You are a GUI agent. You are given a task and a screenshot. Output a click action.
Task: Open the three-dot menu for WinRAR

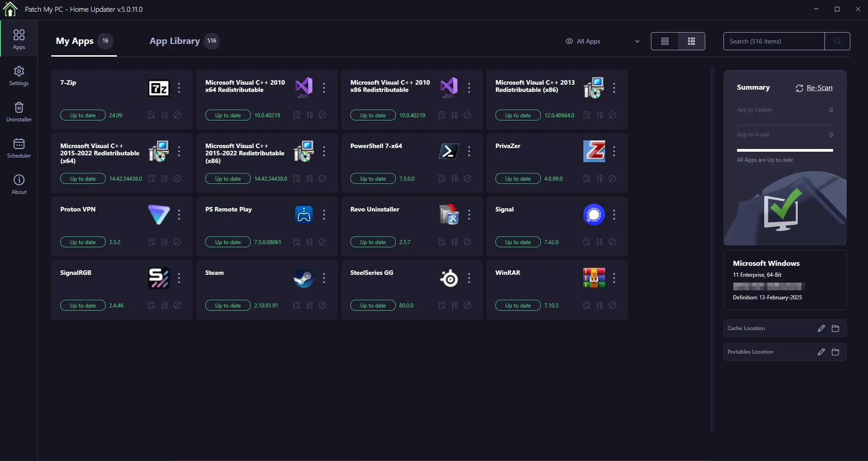(614, 278)
